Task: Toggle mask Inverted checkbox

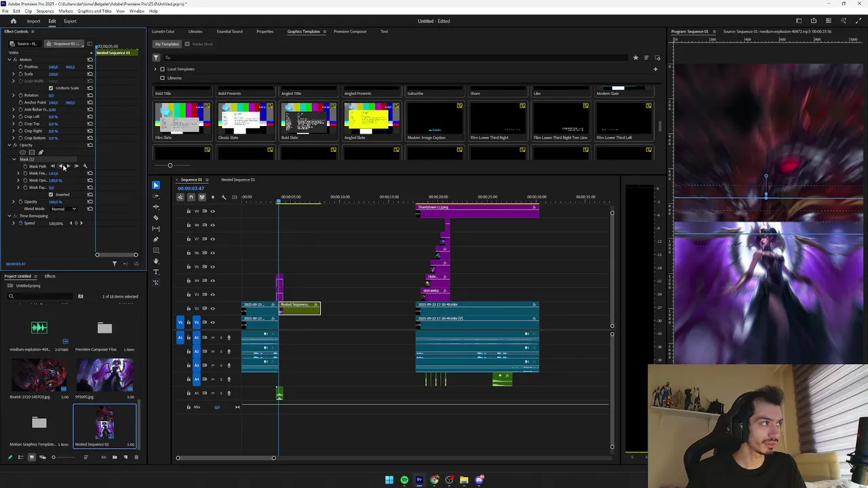Action: (x=51, y=195)
